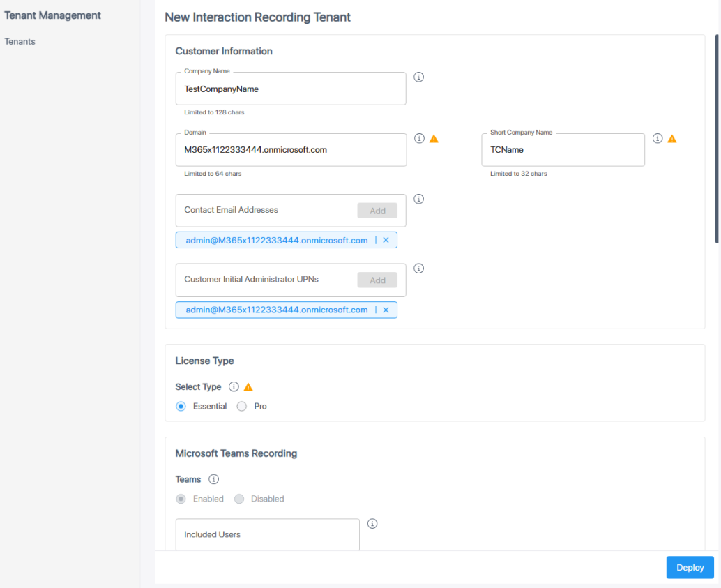
Task: Click warning triangle beside Select Type
Action: [x=248, y=387]
